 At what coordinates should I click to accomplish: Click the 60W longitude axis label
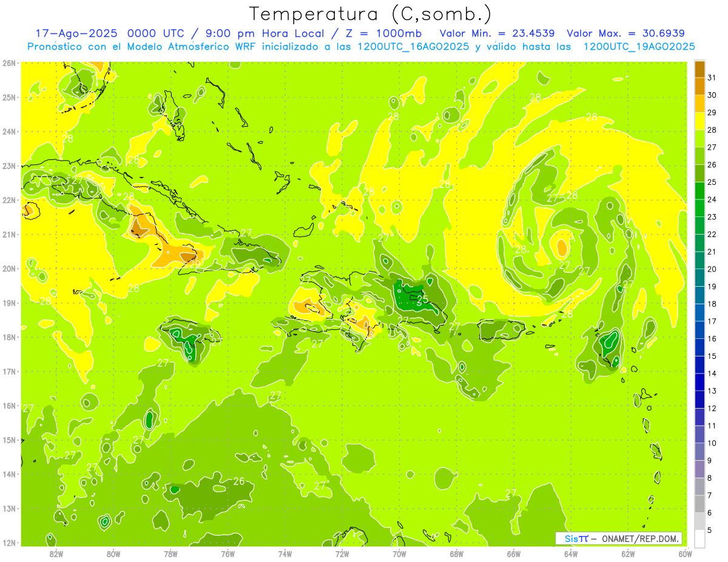686,554
